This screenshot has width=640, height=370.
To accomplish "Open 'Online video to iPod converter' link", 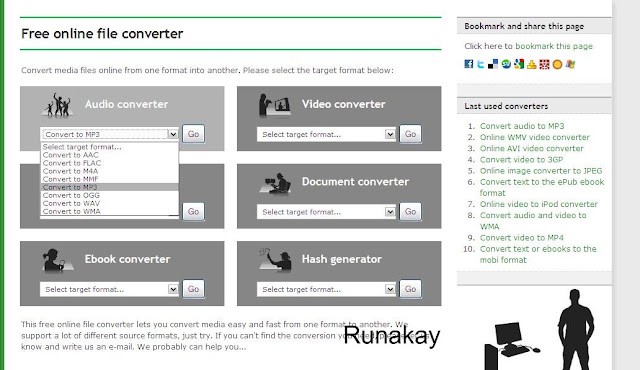I will pos(539,204).
